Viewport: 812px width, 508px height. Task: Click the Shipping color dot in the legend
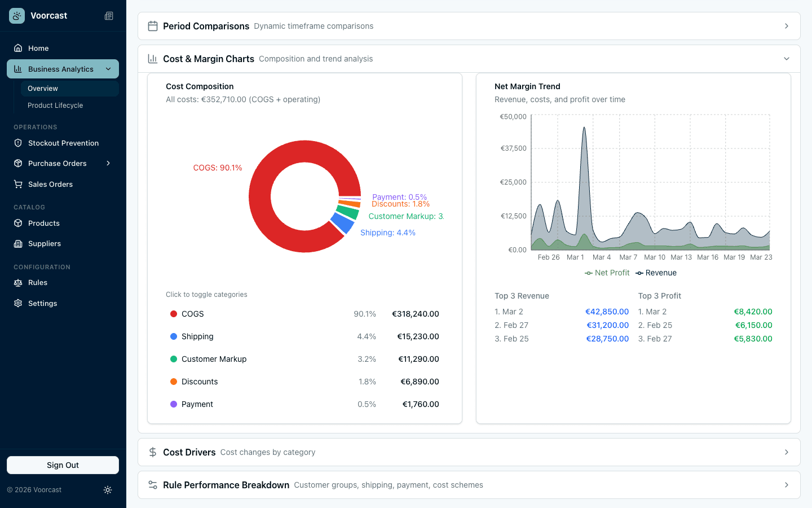click(174, 336)
